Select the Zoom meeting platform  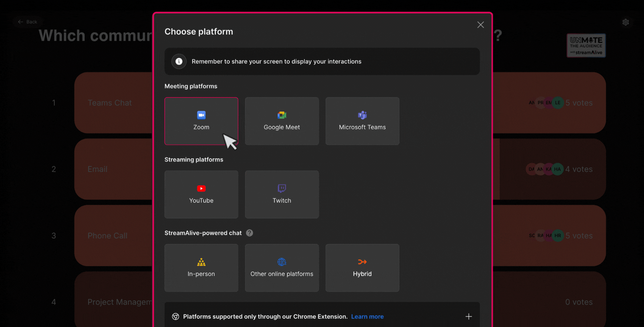pyautogui.click(x=201, y=121)
